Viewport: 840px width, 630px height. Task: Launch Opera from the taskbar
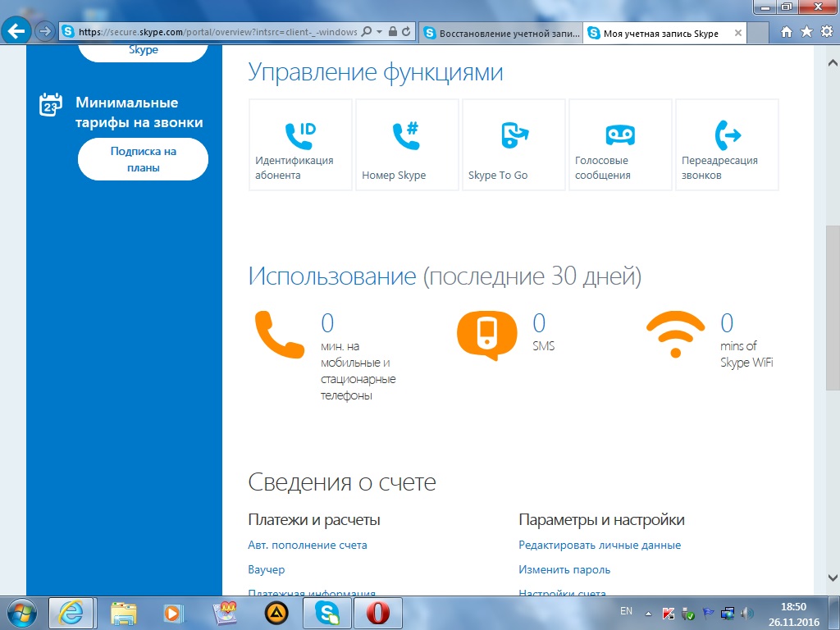pos(379,613)
